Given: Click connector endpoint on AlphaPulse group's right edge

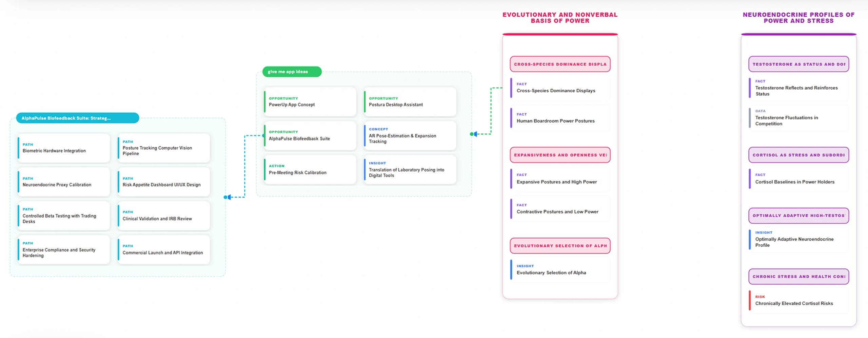Looking at the screenshot, I should pos(226,197).
